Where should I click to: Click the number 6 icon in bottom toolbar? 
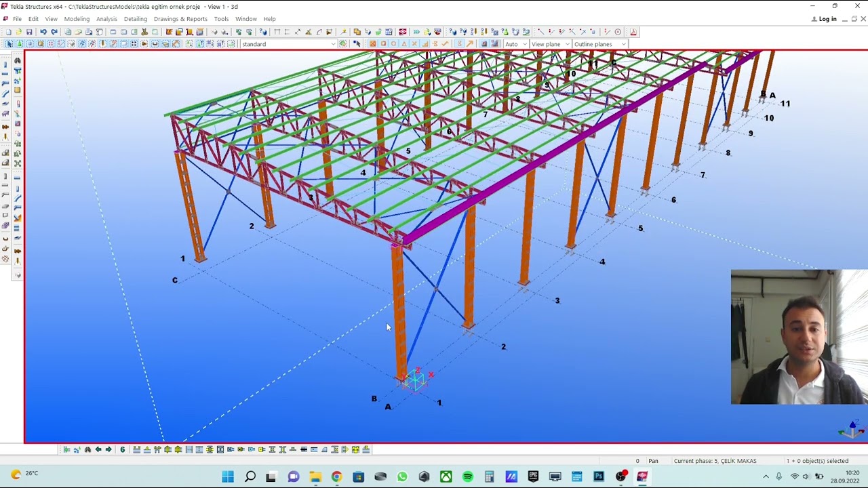pyautogui.click(x=122, y=449)
